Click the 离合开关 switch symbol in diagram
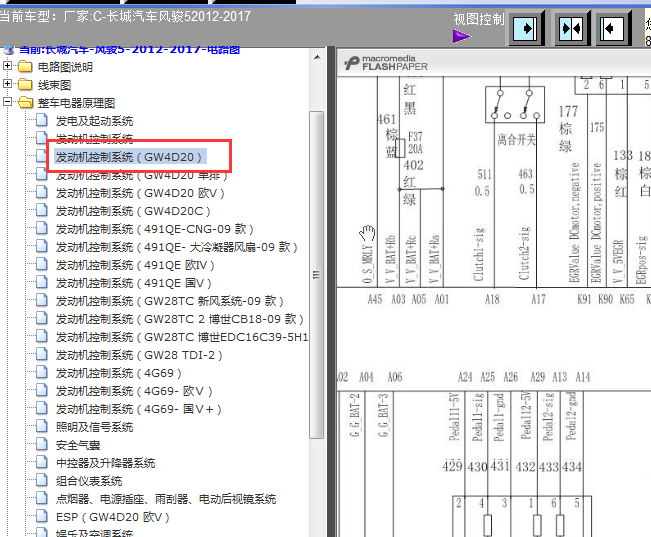Screen dimensions: 651x537 click(x=515, y=104)
